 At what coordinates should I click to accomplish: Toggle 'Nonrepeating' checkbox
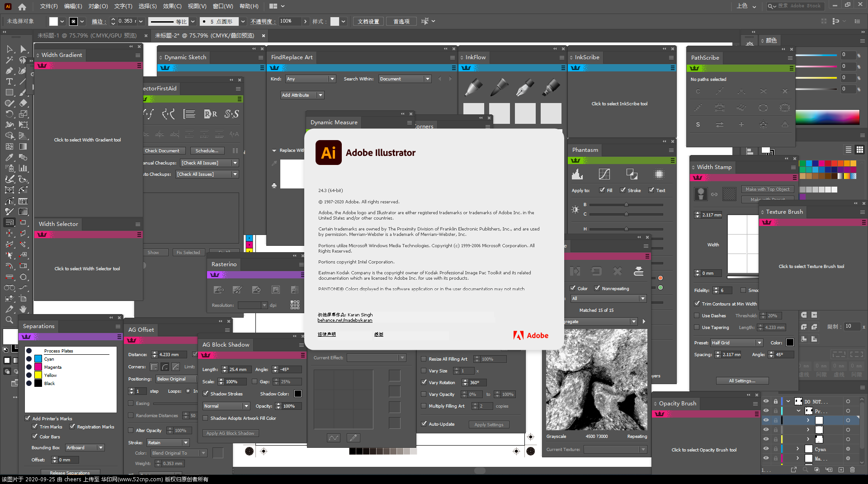tap(597, 288)
